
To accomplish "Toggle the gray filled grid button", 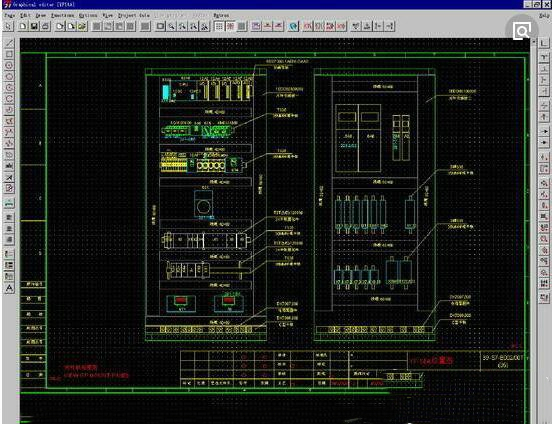I will [x=242, y=26].
